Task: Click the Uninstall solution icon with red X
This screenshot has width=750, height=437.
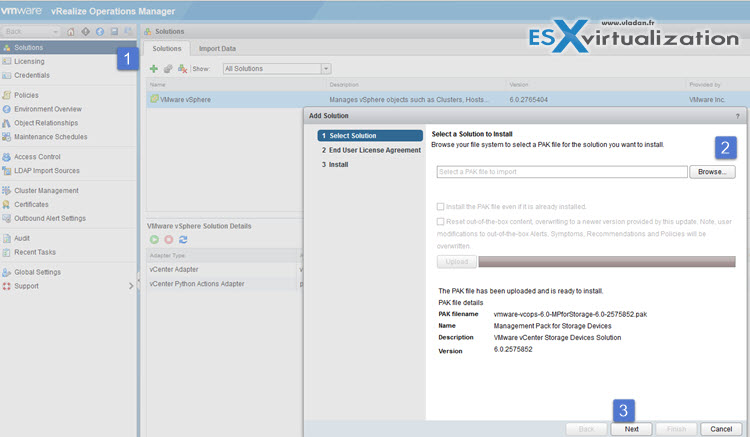Action: [x=182, y=69]
